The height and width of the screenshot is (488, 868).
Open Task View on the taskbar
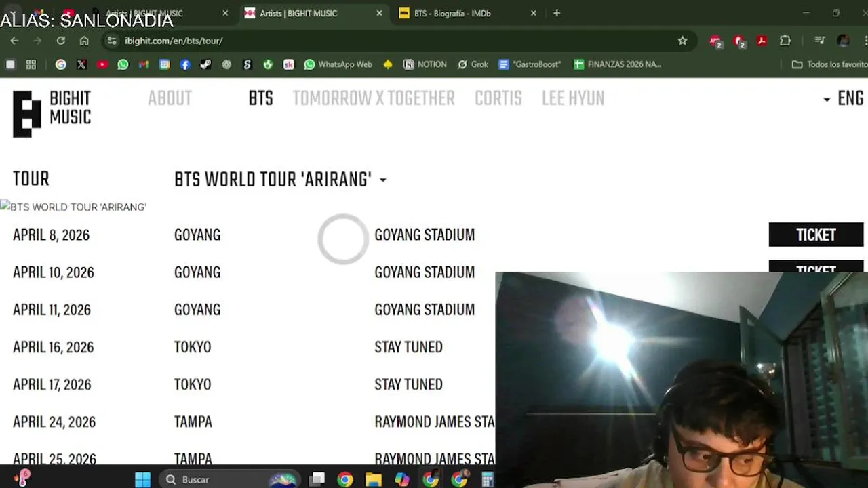click(317, 479)
